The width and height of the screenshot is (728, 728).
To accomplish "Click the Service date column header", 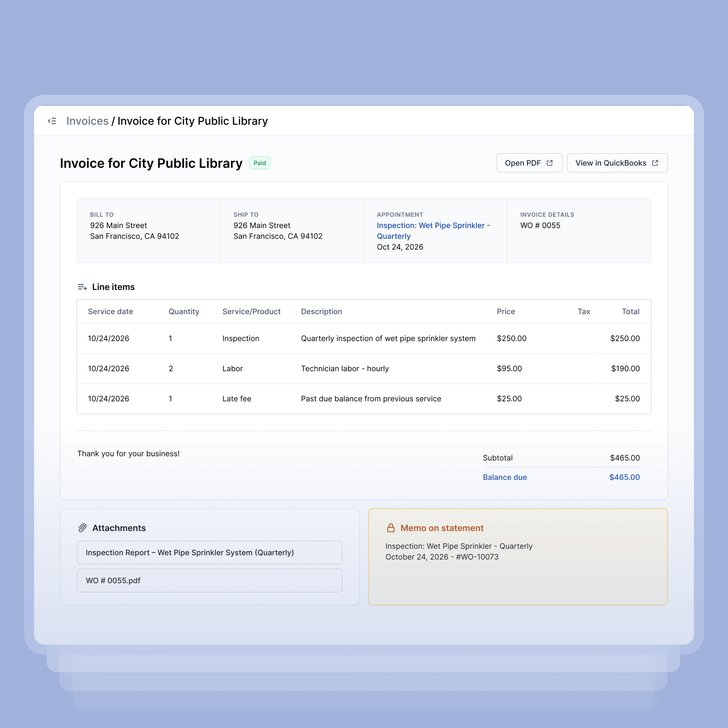I will point(110,312).
